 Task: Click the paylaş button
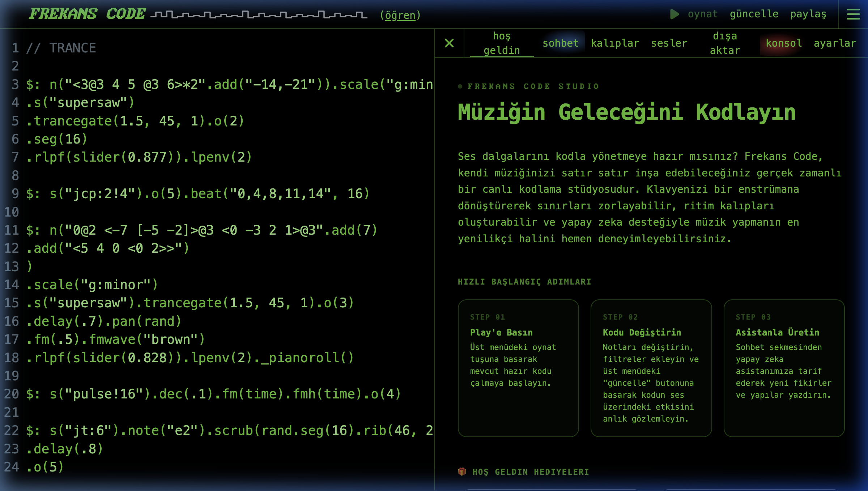click(808, 14)
